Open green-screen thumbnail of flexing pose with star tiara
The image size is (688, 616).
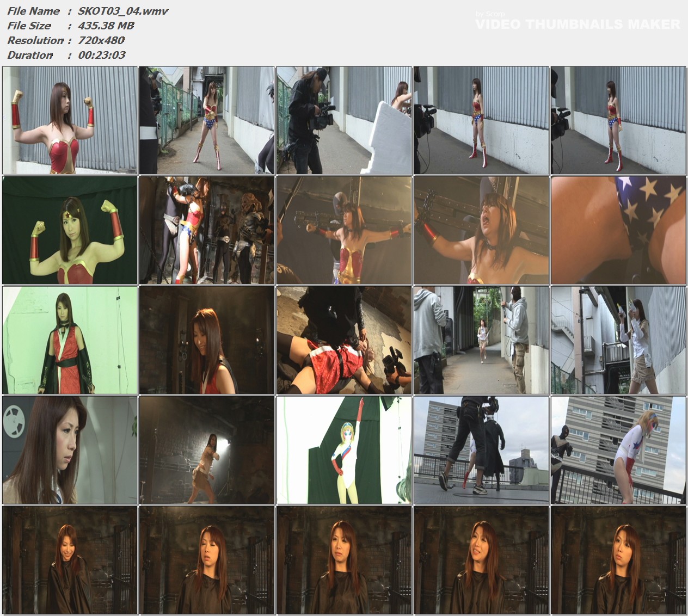(70, 230)
